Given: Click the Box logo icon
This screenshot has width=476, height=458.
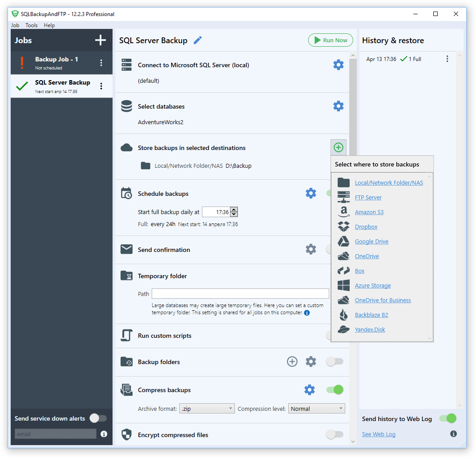Looking at the screenshot, I should tap(343, 270).
